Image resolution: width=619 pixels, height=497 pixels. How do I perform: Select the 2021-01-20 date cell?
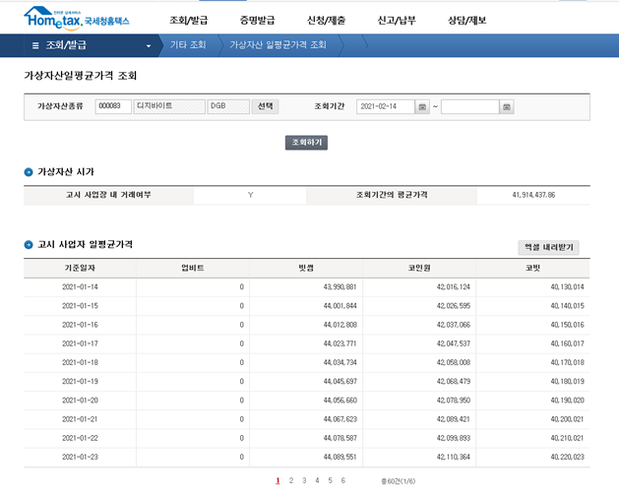point(80,400)
